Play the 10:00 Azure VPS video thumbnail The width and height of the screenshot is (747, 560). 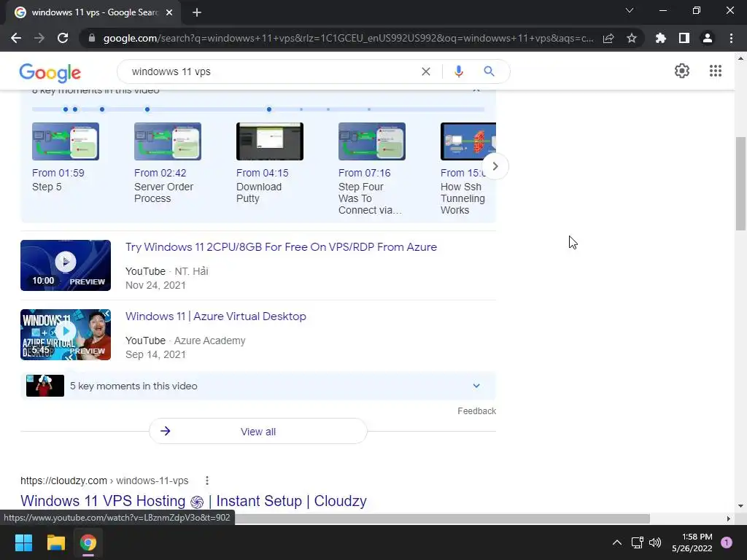66,265
